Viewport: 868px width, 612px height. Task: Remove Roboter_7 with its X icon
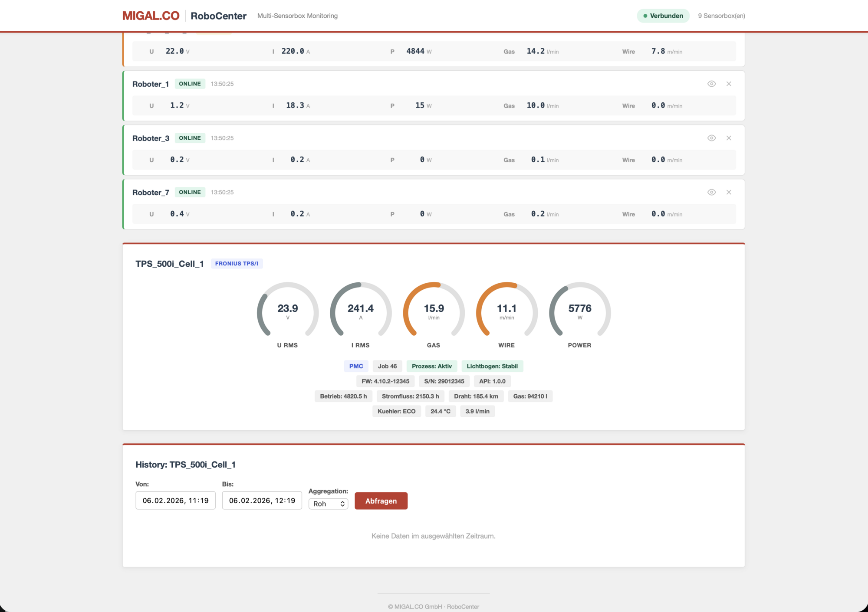pos(729,192)
